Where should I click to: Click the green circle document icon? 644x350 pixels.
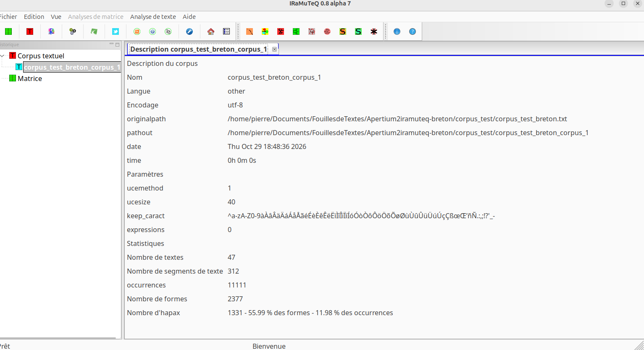(168, 31)
